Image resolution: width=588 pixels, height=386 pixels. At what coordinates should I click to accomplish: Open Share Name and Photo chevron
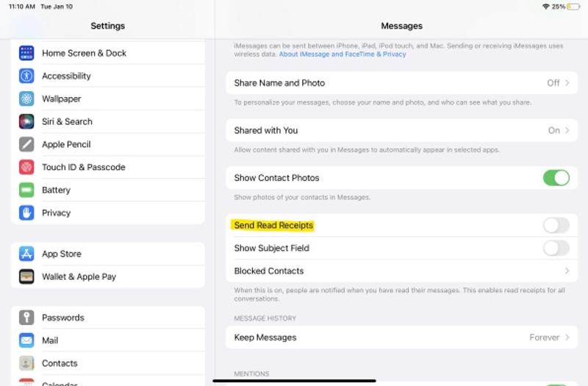pyautogui.click(x=567, y=83)
